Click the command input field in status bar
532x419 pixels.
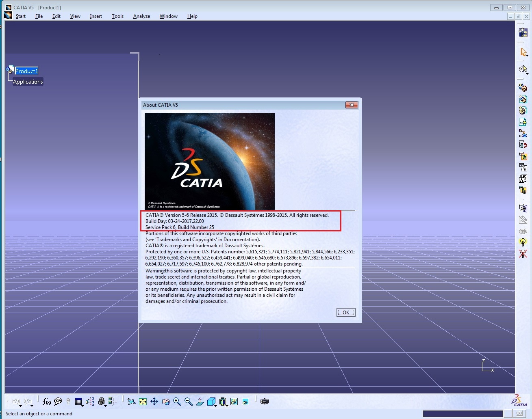463,413
